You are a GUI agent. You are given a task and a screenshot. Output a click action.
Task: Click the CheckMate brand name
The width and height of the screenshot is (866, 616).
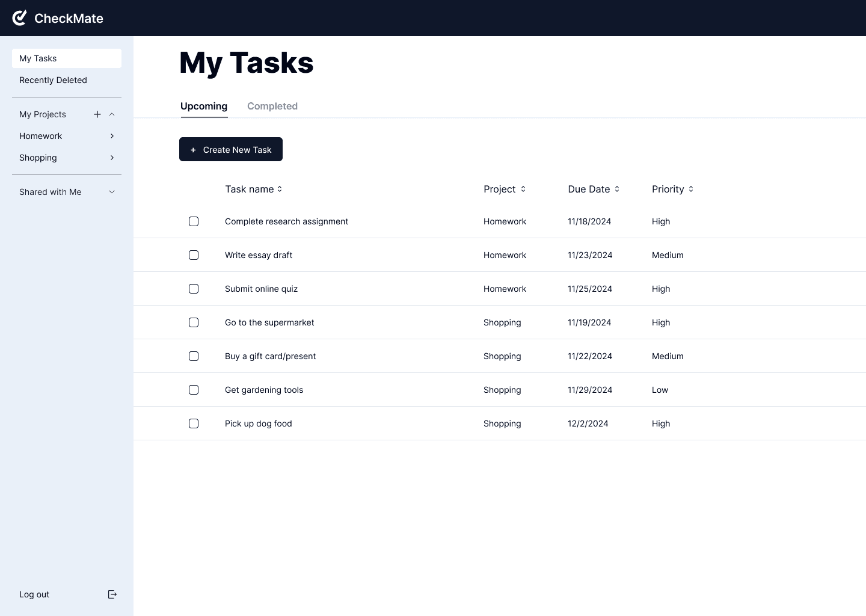pos(69,18)
